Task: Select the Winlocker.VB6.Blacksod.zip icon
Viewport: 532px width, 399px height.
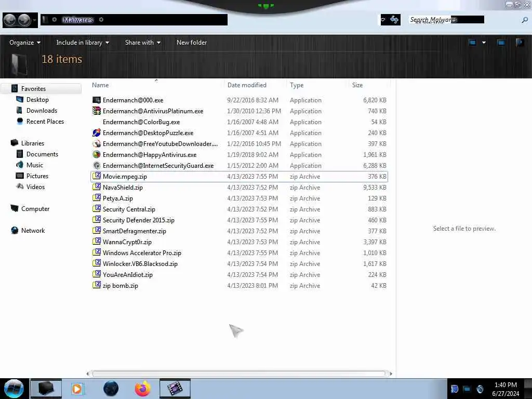Action: [x=97, y=263]
